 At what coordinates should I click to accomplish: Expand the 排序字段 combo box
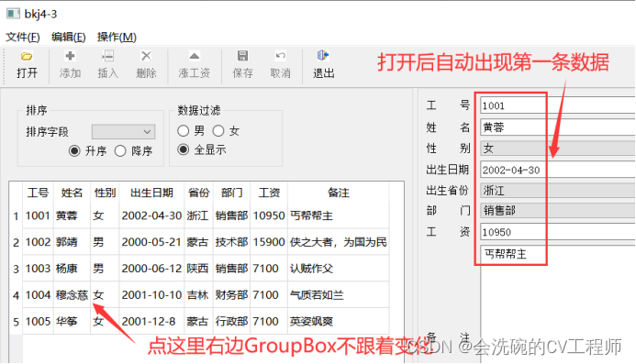point(123,132)
